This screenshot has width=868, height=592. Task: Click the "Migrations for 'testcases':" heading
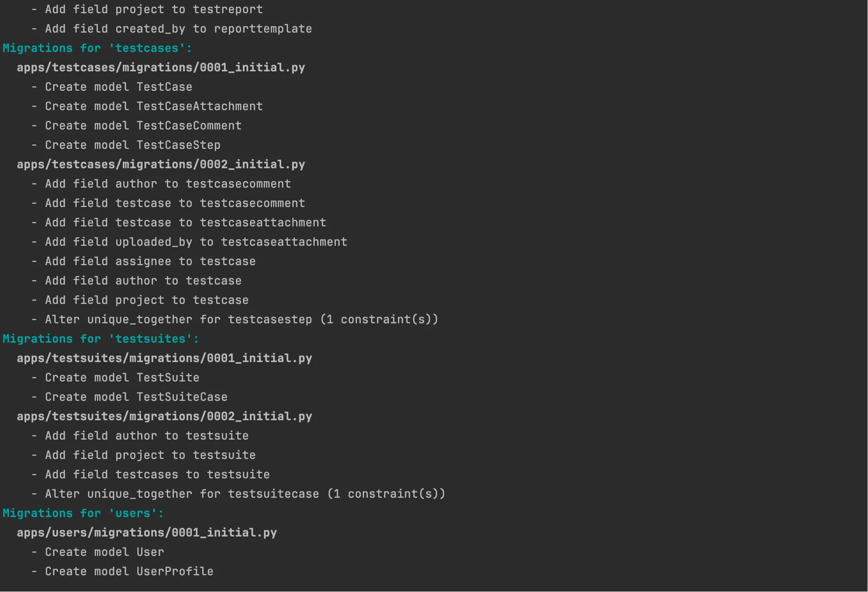tap(97, 48)
